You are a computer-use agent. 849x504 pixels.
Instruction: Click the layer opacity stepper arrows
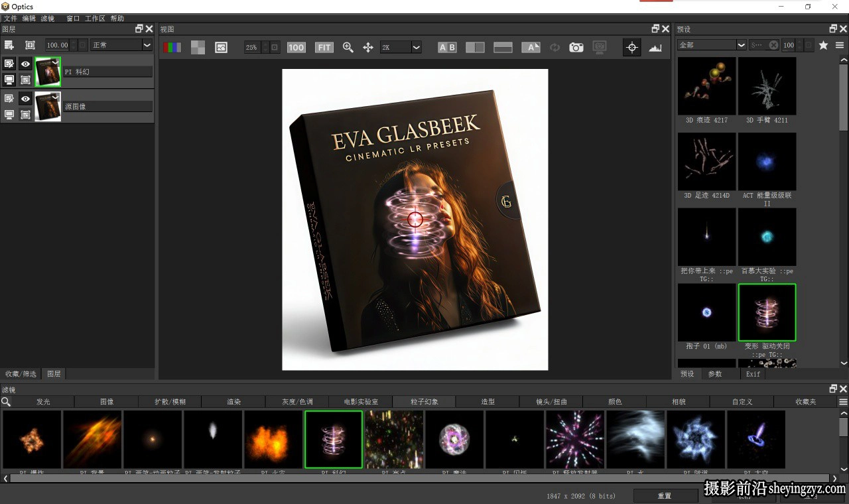[x=74, y=45]
